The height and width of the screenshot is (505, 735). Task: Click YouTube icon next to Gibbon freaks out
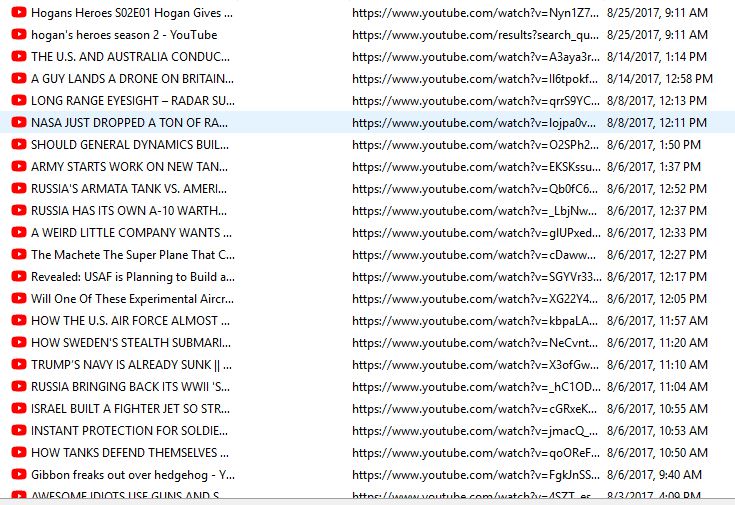coord(19,475)
